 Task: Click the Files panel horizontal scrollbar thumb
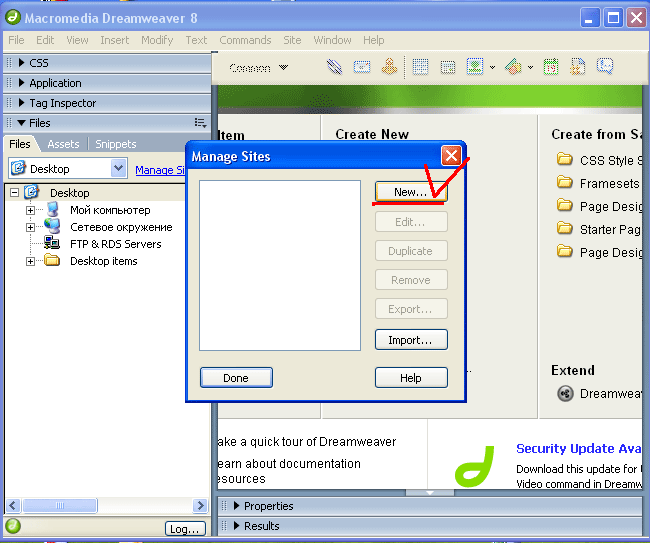tap(60, 505)
